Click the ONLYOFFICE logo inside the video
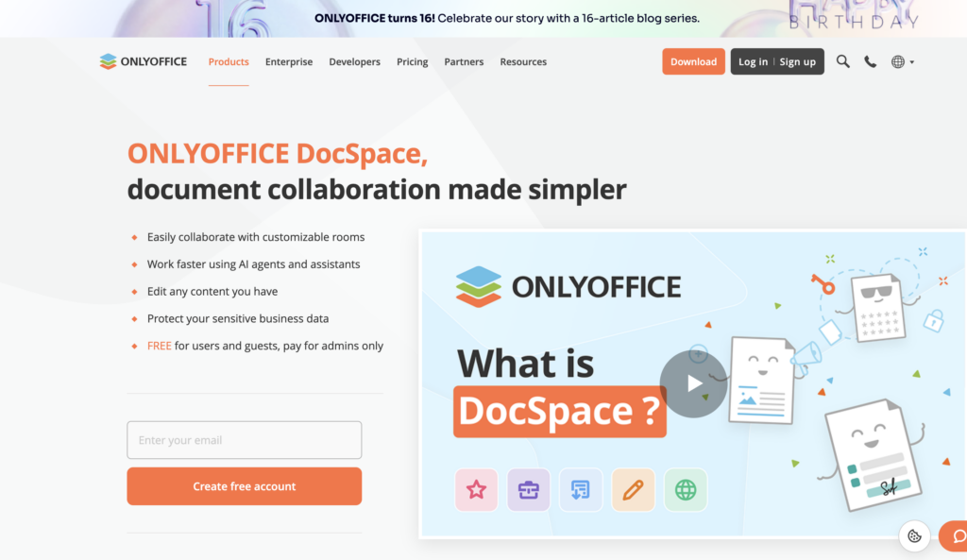Viewport: 967px width, 560px height. tap(568, 287)
